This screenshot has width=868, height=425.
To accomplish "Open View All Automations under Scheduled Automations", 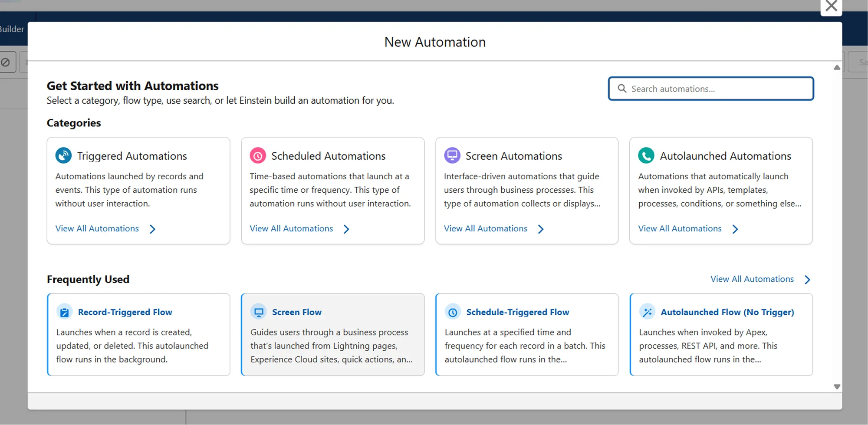I will tap(292, 228).
